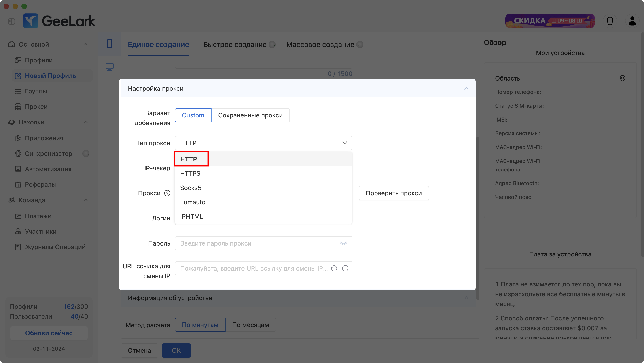Open Платежи in the sidebar
The image size is (644, 363).
tap(53, 216)
